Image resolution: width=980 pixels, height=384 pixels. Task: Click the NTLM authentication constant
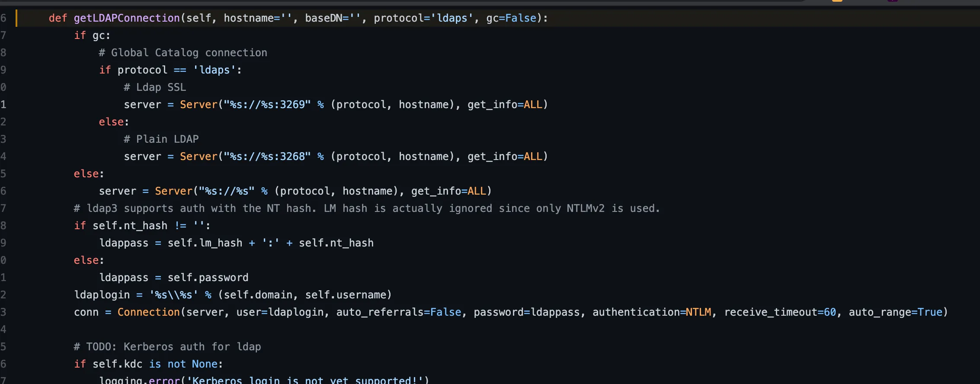click(698, 312)
